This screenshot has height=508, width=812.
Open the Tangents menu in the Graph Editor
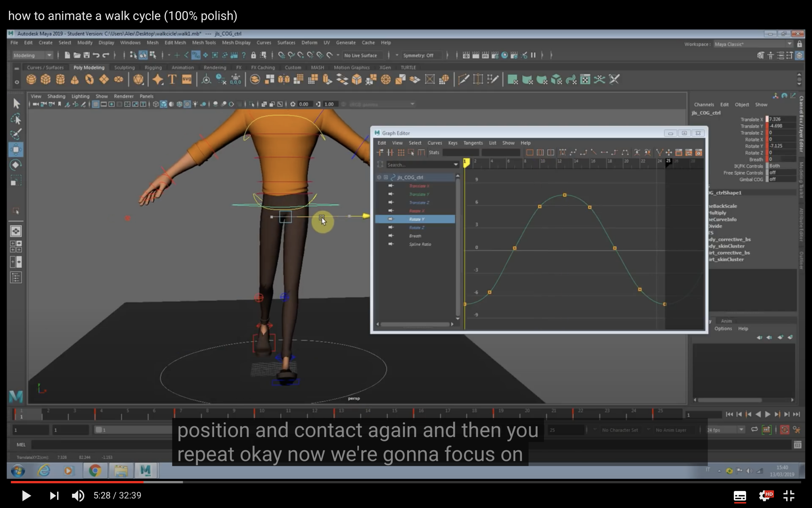point(473,143)
